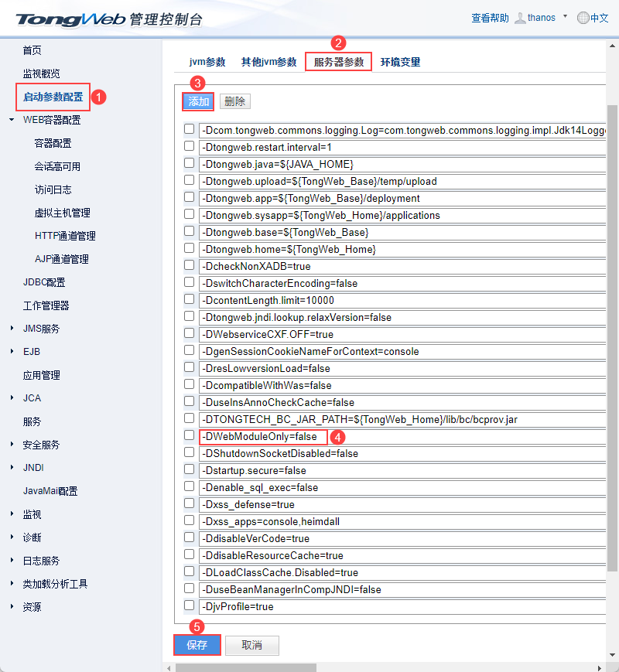Viewport: 619px width, 672px height.
Task: Click the 删除 button
Action: [234, 101]
